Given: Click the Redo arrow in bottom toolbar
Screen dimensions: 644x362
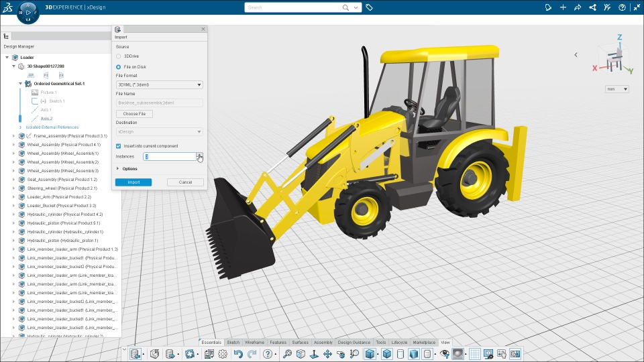Looking at the screenshot, I should [252, 354].
